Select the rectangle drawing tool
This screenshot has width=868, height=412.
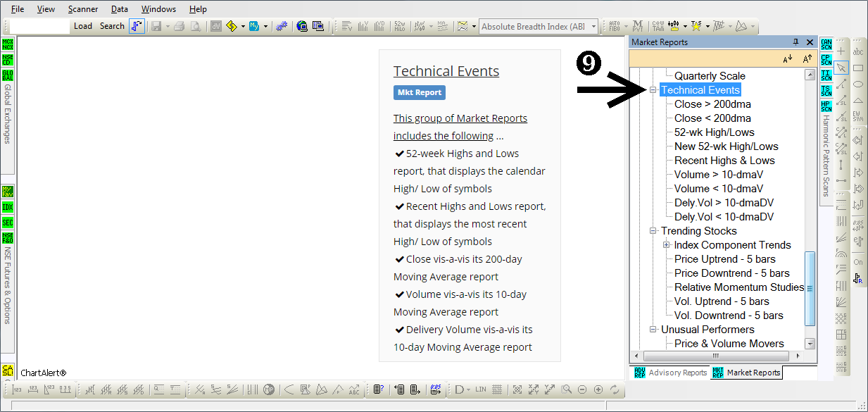858,68
